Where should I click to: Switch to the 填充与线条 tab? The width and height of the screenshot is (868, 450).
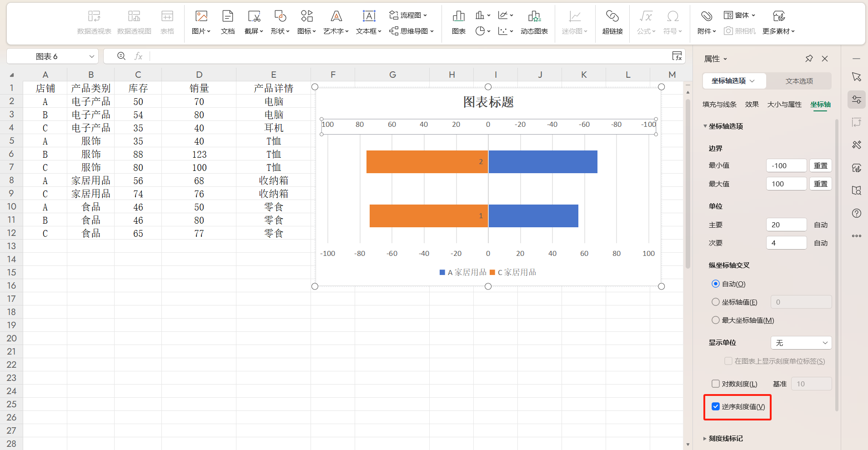pos(719,104)
